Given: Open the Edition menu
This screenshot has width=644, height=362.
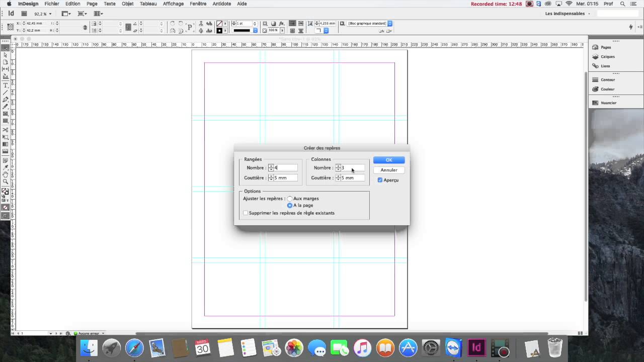Looking at the screenshot, I should (x=72, y=4).
